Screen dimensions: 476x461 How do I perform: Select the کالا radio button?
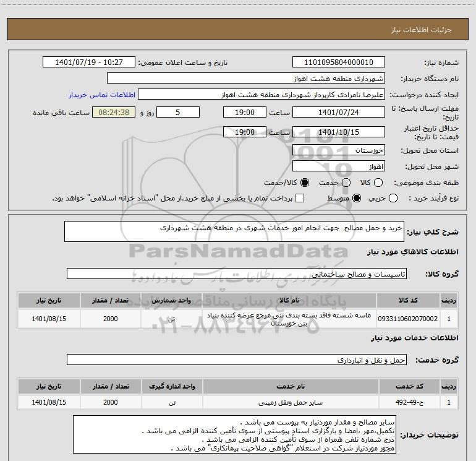click(378, 183)
